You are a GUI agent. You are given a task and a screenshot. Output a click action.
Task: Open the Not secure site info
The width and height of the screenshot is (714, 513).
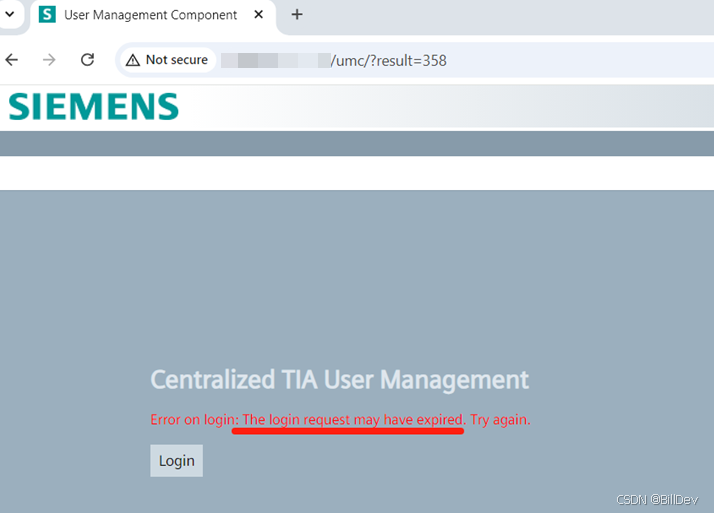(x=167, y=60)
